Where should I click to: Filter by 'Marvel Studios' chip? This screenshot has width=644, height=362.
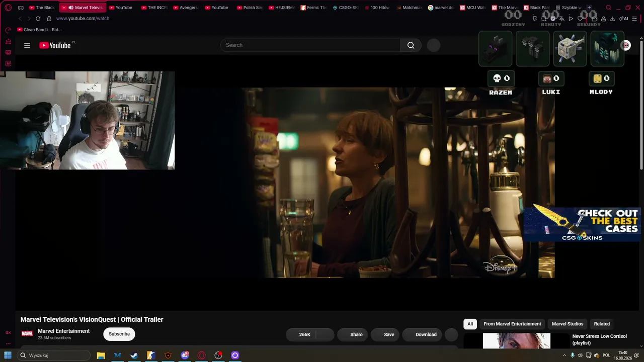(568, 324)
